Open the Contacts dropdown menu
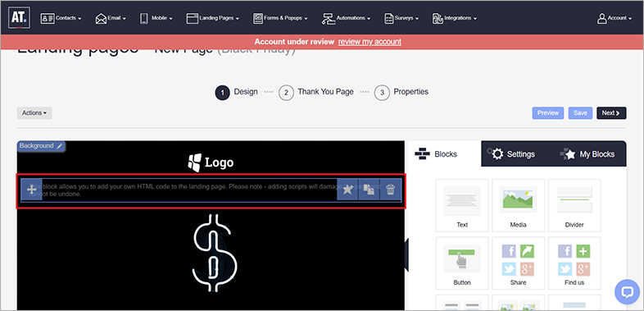This screenshot has height=311, width=644. tap(61, 18)
